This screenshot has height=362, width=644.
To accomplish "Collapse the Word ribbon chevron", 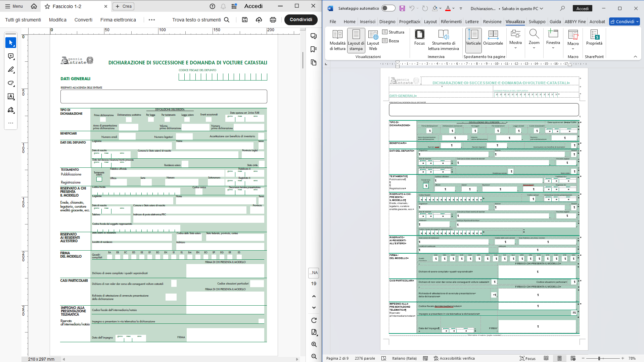I will [x=635, y=57].
